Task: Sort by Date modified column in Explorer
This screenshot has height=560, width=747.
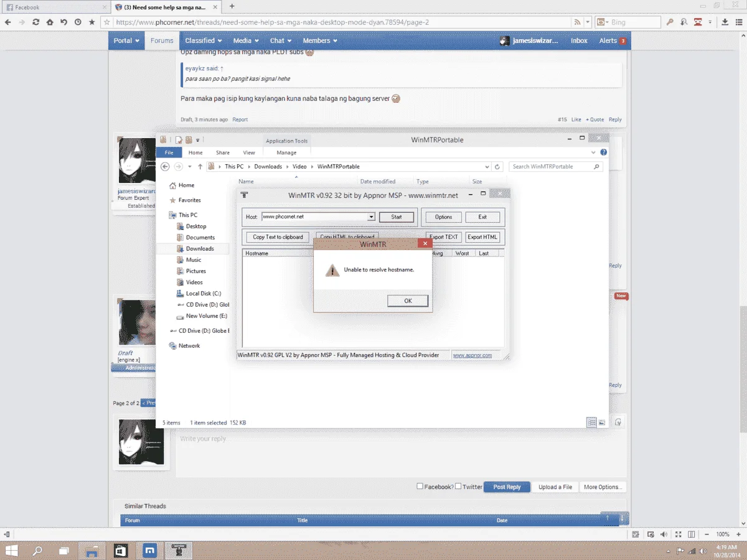Action: [377, 182]
